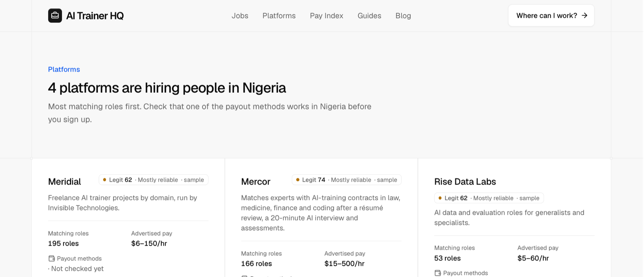Screen dimensions: 644x277
Task: Click the wallet icon beside Meridial Payout methods
Action: point(52,258)
